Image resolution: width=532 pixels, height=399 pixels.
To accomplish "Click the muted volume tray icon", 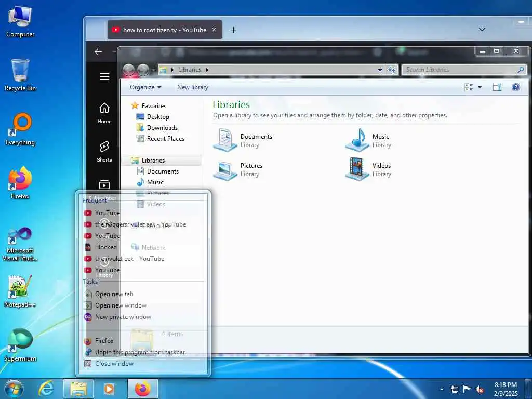I will click(480, 389).
